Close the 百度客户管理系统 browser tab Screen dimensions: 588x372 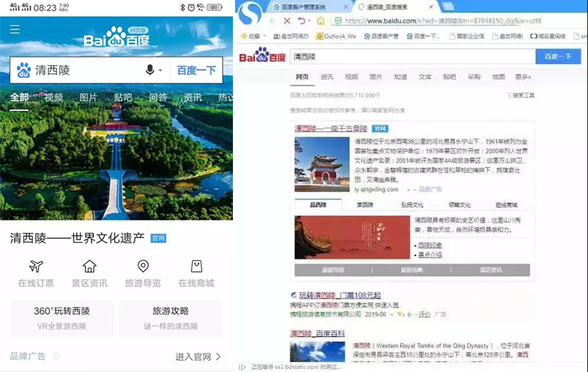click(345, 7)
